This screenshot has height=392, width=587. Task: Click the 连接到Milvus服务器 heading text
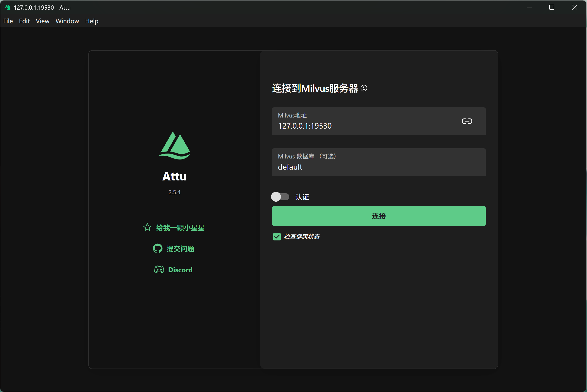[x=315, y=88]
